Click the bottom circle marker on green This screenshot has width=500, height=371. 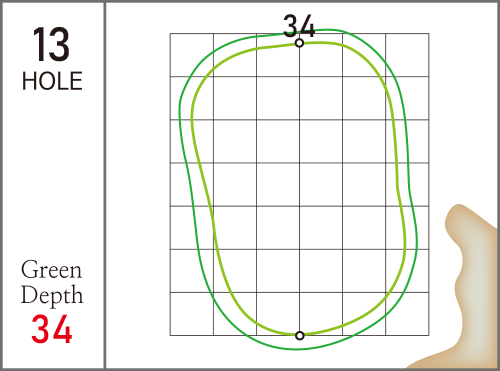pos(300,335)
